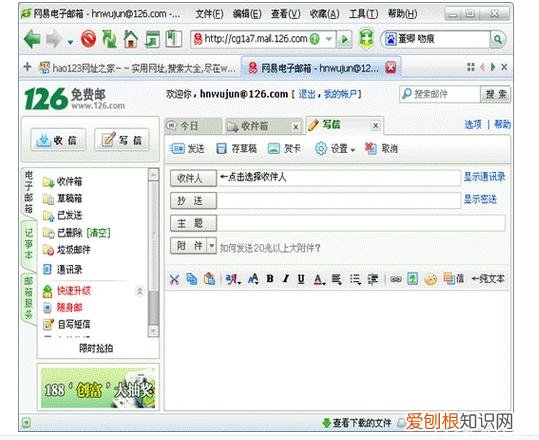The height and width of the screenshot is (440, 539).
Task: Click the paste clipboard icon in editor
Action: click(209, 279)
